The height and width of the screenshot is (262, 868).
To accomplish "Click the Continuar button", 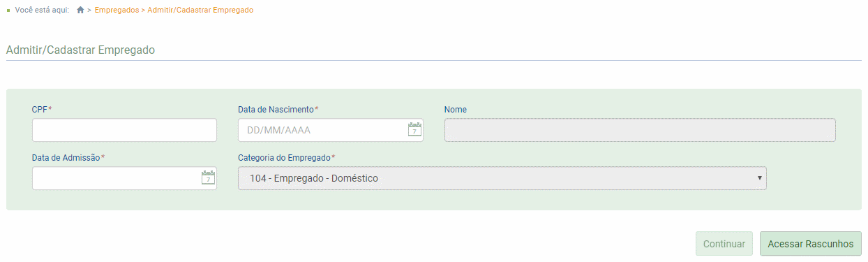I will (724, 244).
